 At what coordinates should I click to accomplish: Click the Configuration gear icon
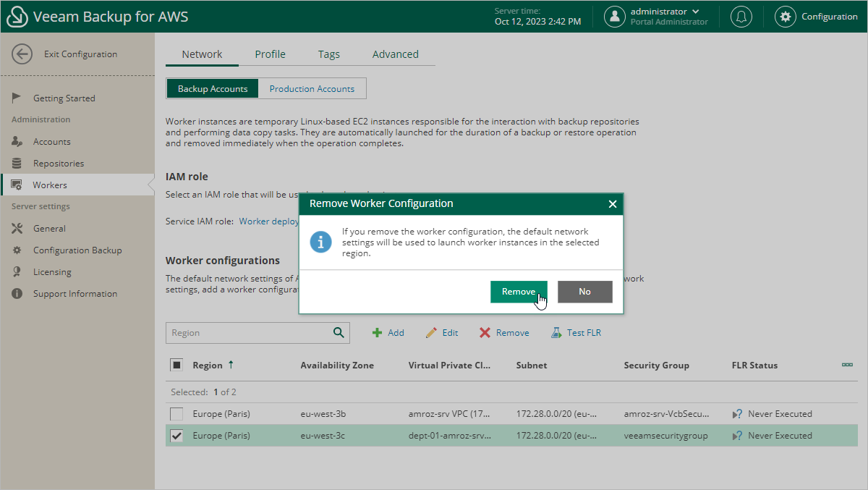coord(786,17)
